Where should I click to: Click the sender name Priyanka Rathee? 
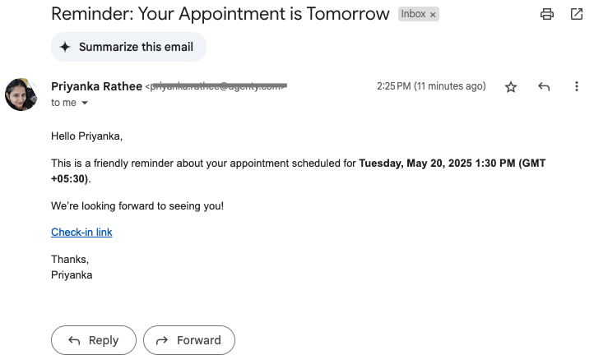click(96, 86)
